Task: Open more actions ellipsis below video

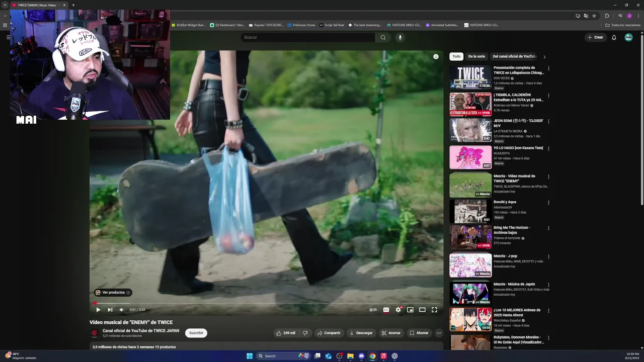Action: [439, 333]
